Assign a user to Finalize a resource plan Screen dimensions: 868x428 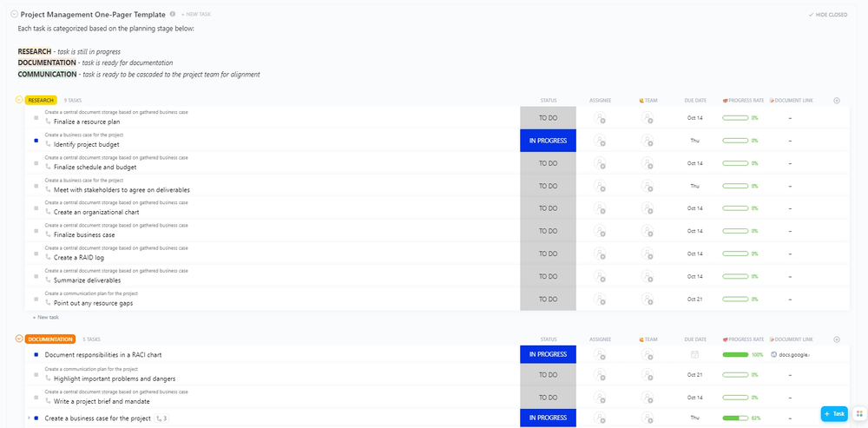600,117
